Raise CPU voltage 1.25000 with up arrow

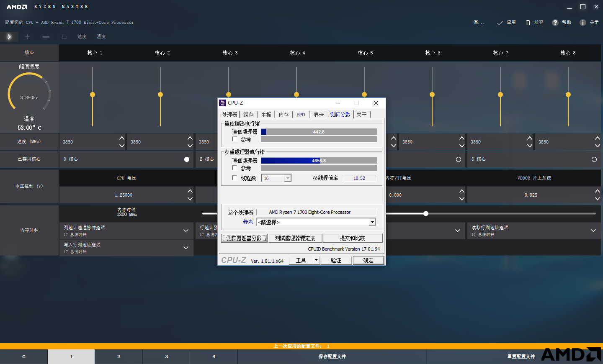click(190, 191)
